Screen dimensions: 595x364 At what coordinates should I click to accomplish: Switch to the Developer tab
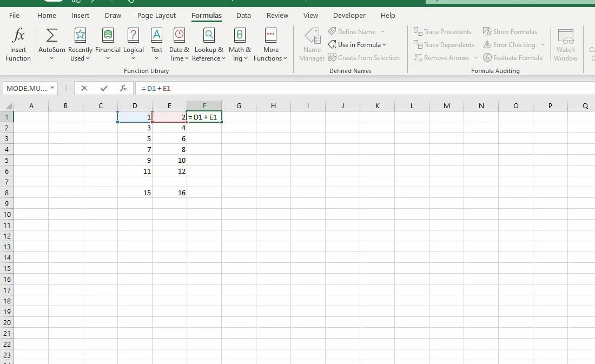coord(349,16)
